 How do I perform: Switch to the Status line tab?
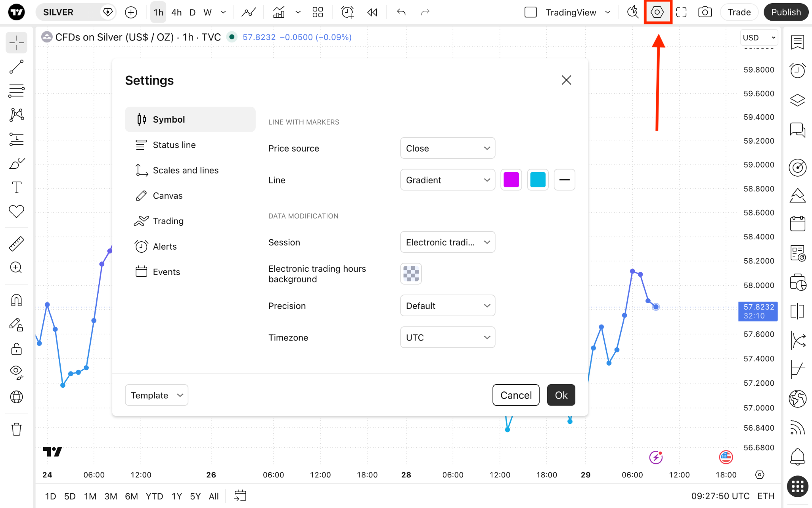click(x=190, y=145)
